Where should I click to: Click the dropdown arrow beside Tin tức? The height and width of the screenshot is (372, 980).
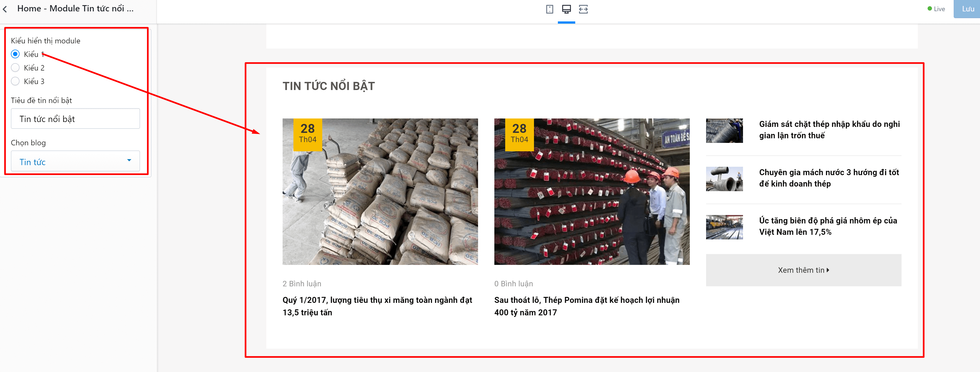click(x=129, y=160)
